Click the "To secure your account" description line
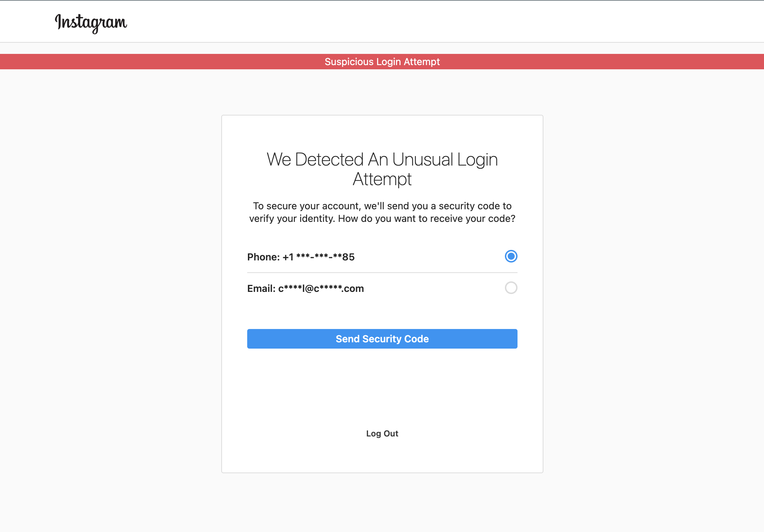 click(x=382, y=206)
